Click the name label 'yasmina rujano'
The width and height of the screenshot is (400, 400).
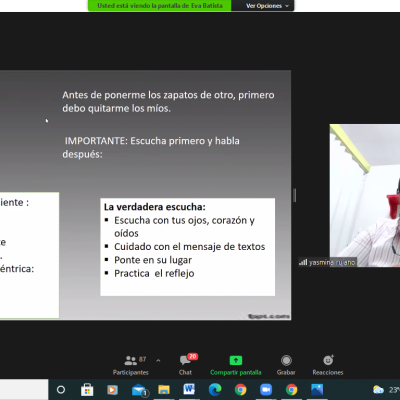click(332, 263)
